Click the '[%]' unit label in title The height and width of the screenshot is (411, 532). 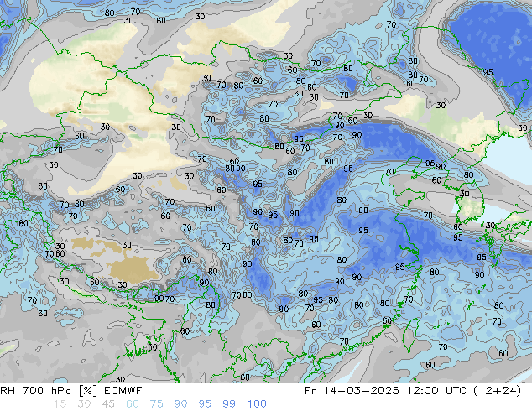(88, 391)
